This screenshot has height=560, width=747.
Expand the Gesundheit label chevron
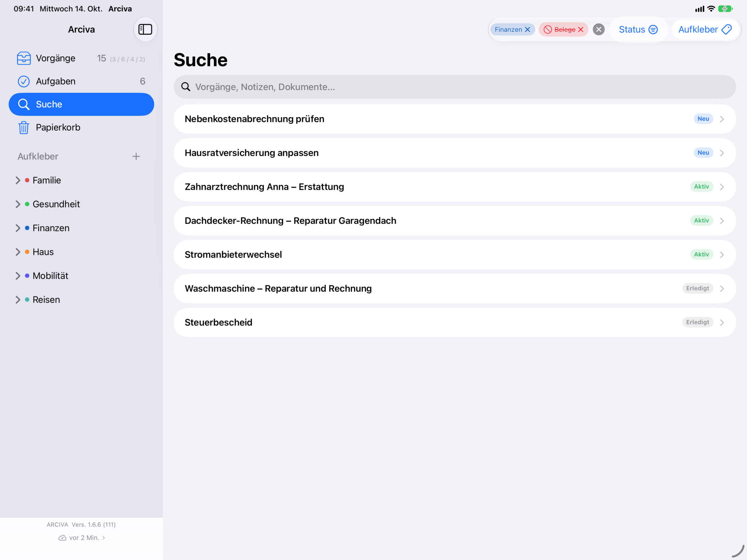(x=18, y=204)
